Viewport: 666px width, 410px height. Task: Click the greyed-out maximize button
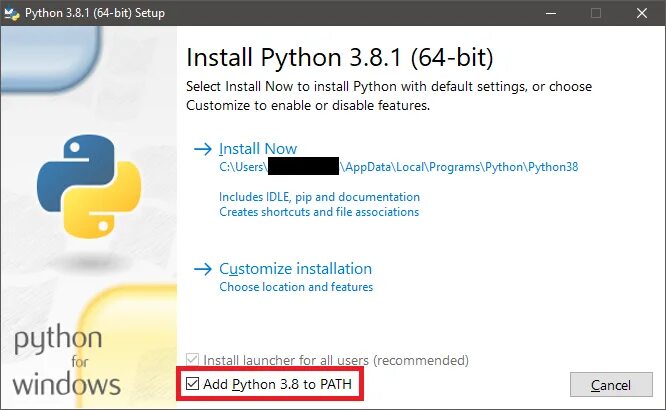point(596,13)
